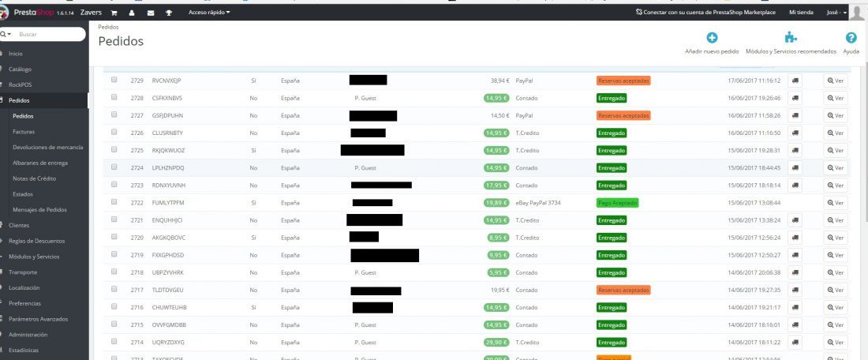Select checkbox for order 2715
This screenshot has height=360, width=868.
114,324
